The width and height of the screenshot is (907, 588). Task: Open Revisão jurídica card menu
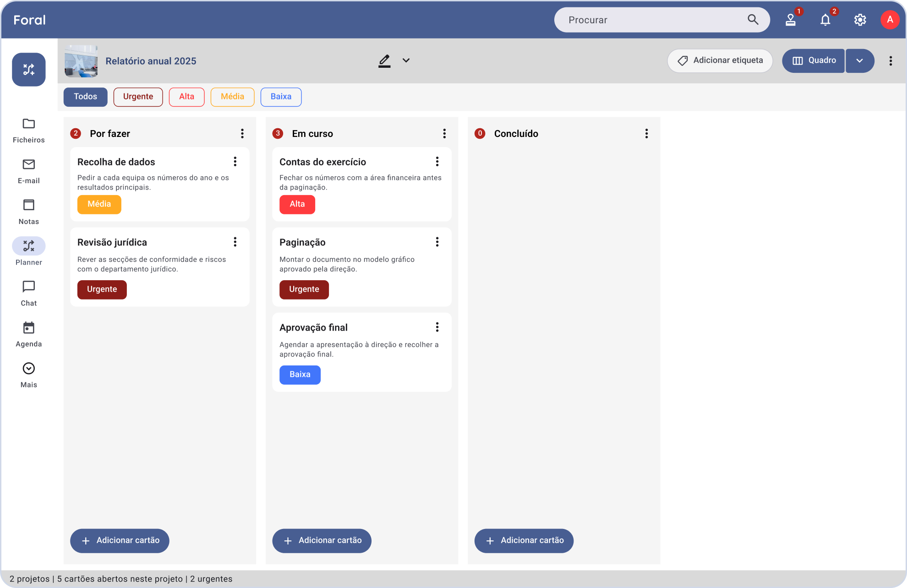235,242
